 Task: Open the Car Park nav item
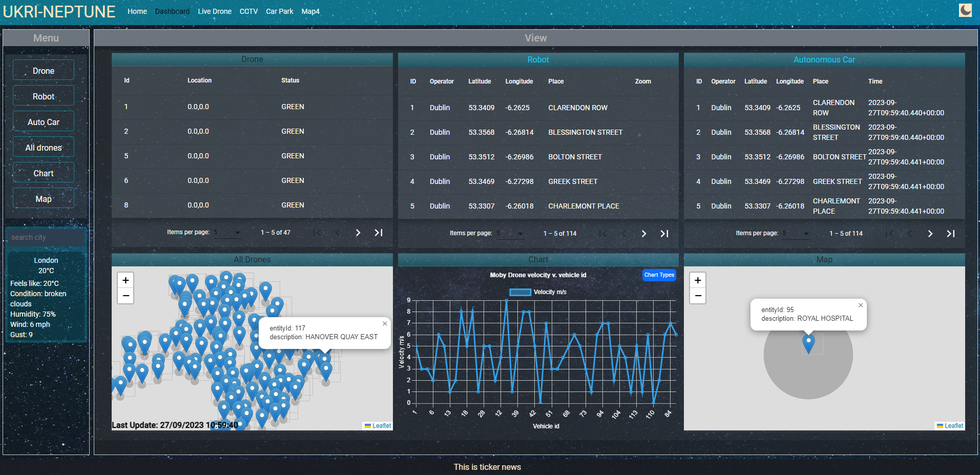[280, 11]
